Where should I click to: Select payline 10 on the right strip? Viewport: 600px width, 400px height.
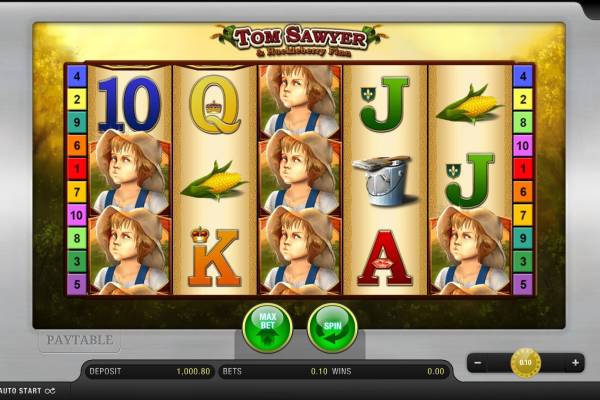[x=523, y=145]
